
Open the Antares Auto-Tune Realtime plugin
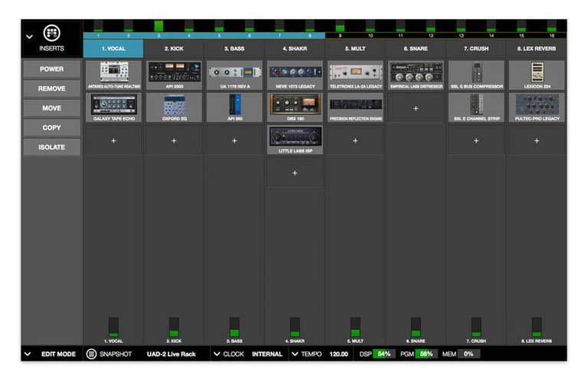tap(113, 75)
